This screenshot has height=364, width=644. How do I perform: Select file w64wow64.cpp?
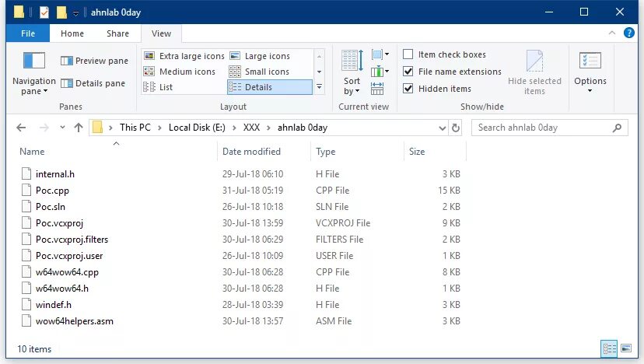pos(67,272)
